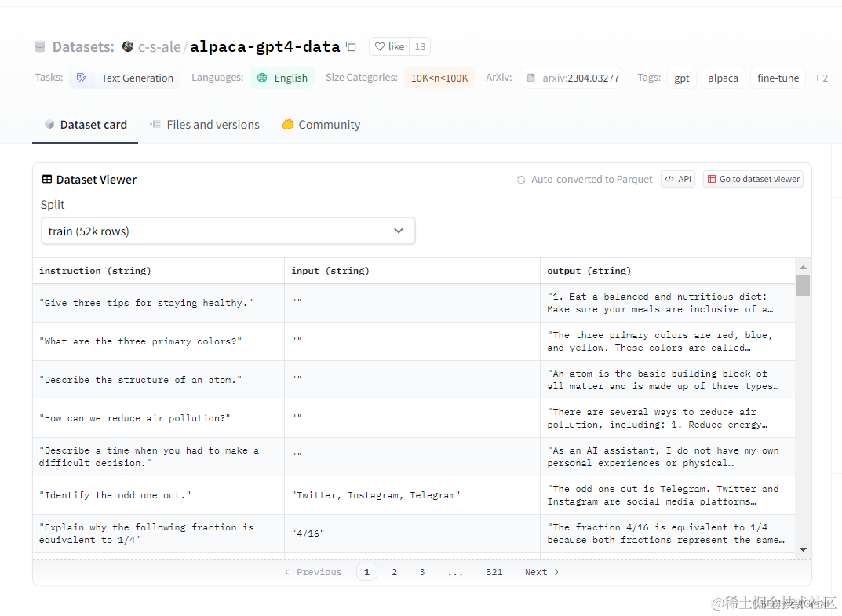
Task: Select the fine-tune tag
Action: [x=778, y=78]
